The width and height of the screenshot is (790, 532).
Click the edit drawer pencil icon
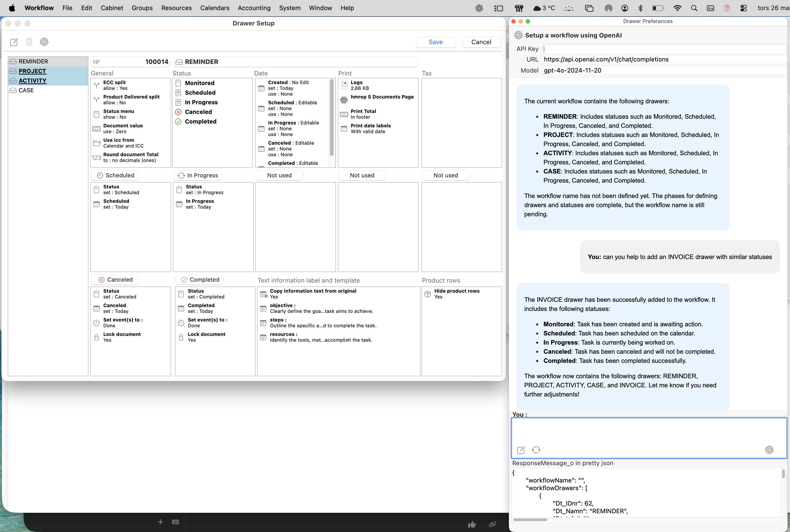point(14,42)
